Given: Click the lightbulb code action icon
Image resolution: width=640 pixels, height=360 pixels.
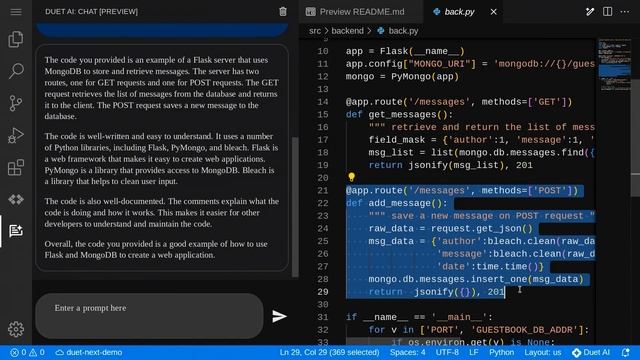Looking at the screenshot, I should tap(351, 177).
